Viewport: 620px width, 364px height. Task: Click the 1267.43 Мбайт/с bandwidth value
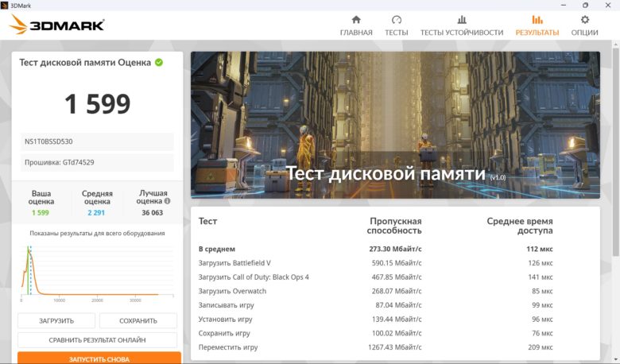coord(394,347)
